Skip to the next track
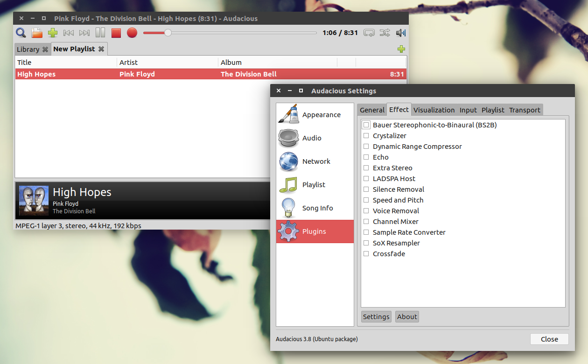This screenshot has height=364, width=588. pyautogui.click(x=84, y=33)
